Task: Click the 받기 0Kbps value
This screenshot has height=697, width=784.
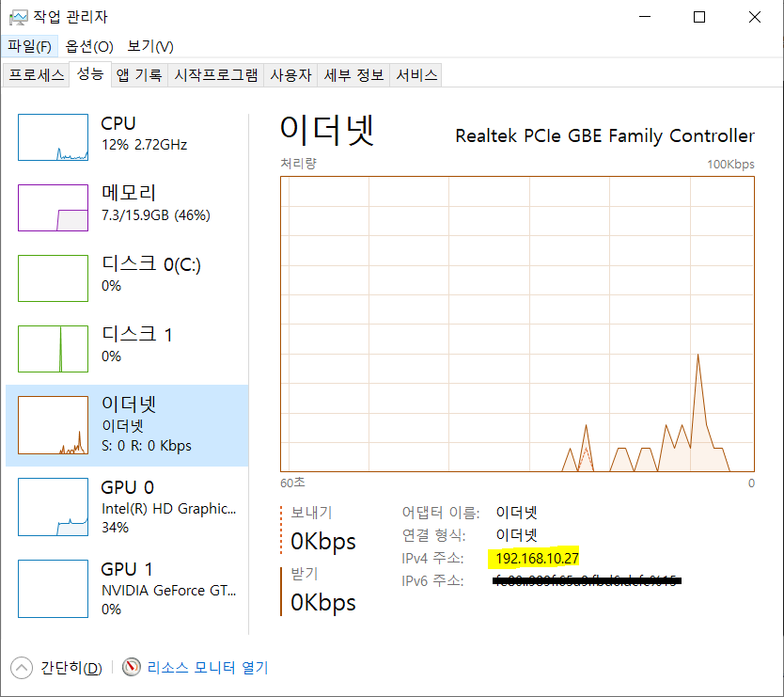Action: click(323, 602)
